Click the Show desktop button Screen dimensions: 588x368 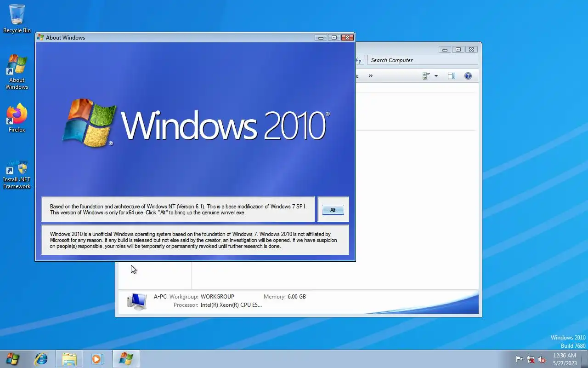coord(584,359)
